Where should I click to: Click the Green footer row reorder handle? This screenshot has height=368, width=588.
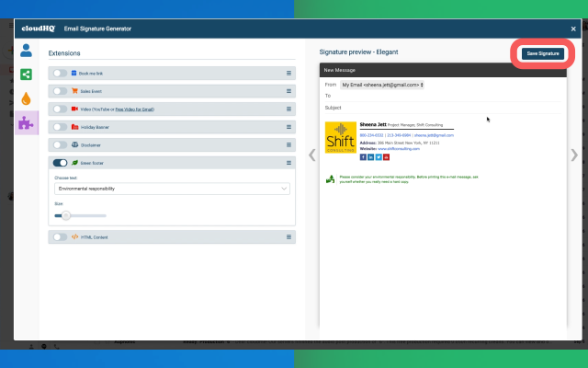(288, 163)
